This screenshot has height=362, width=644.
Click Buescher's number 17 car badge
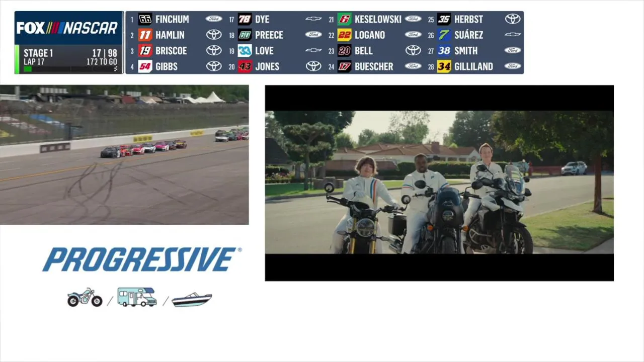click(344, 66)
